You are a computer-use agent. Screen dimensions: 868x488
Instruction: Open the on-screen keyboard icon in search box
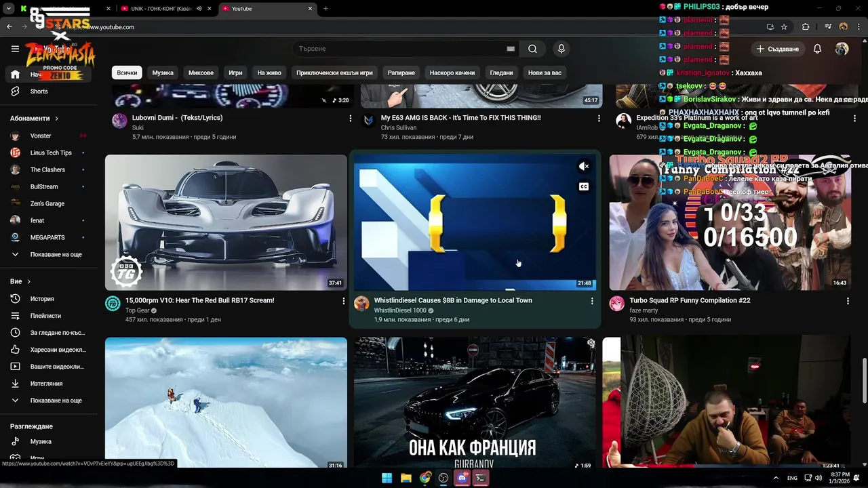[x=511, y=49]
